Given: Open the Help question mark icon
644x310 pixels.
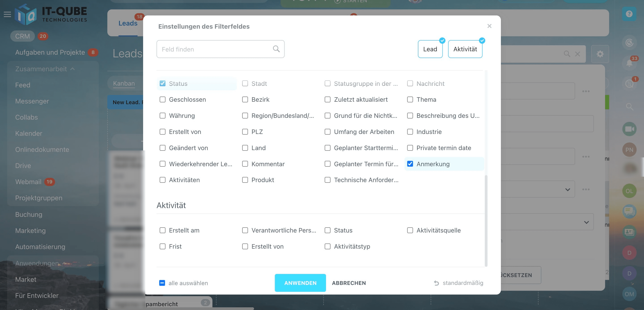Looking at the screenshot, I should pyautogui.click(x=629, y=14).
